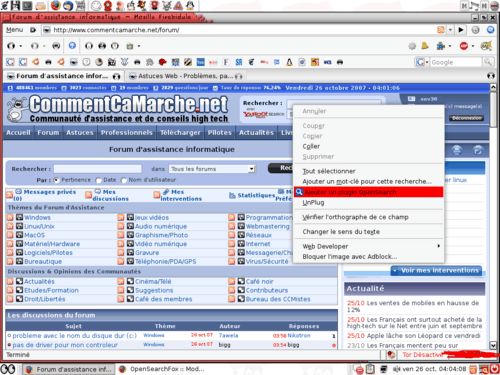The height and width of the screenshot is (375, 500).
Task: Click the RSS icon beside Windows forum
Action: [10, 217]
